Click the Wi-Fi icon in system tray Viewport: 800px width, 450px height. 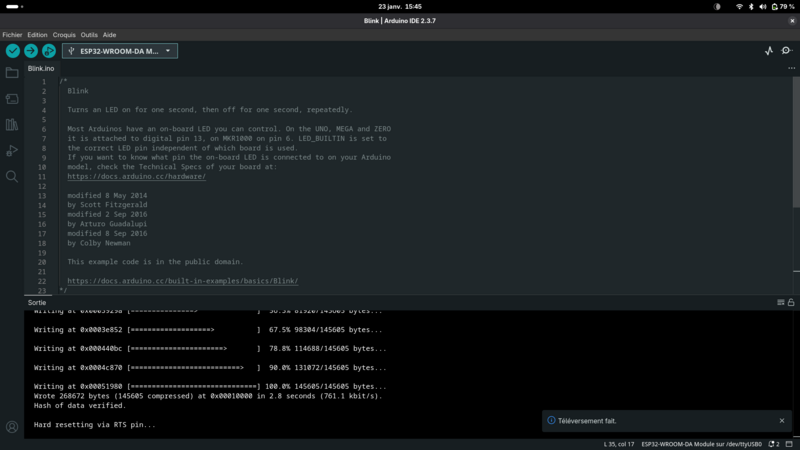(739, 7)
